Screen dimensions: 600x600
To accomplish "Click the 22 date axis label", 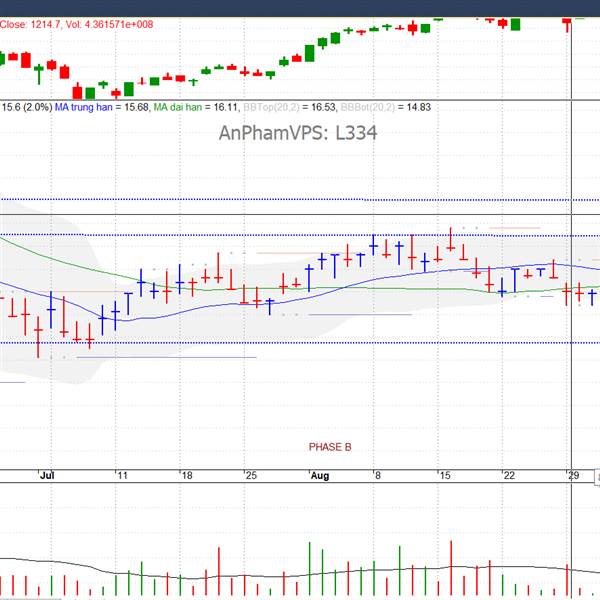I will tap(509, 476).
